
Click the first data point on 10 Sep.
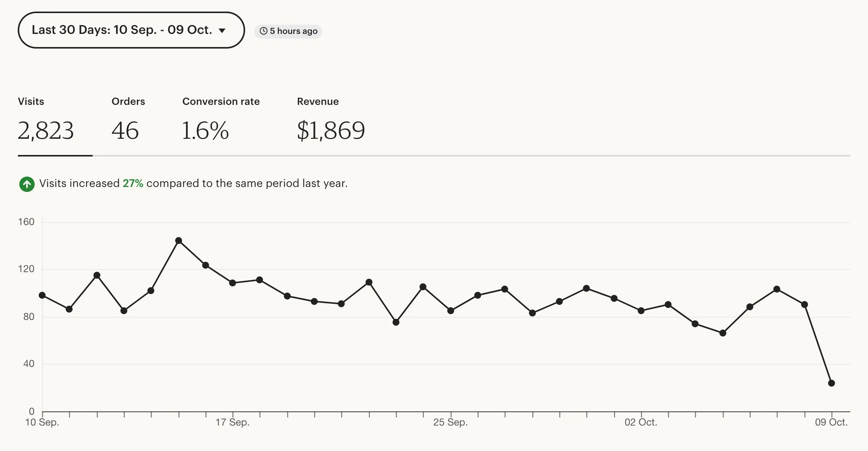[41, 295]
